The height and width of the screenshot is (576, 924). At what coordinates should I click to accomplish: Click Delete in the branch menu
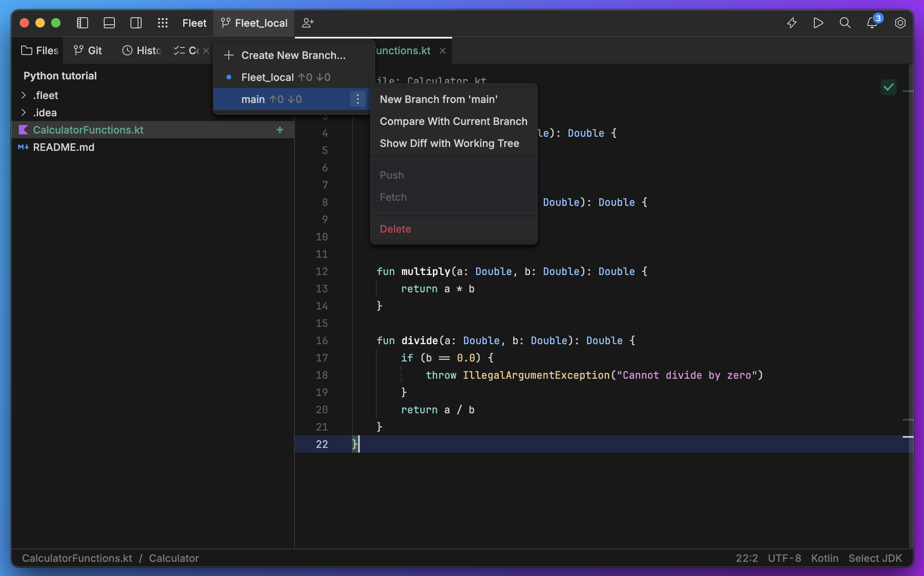tap(454, 229)
